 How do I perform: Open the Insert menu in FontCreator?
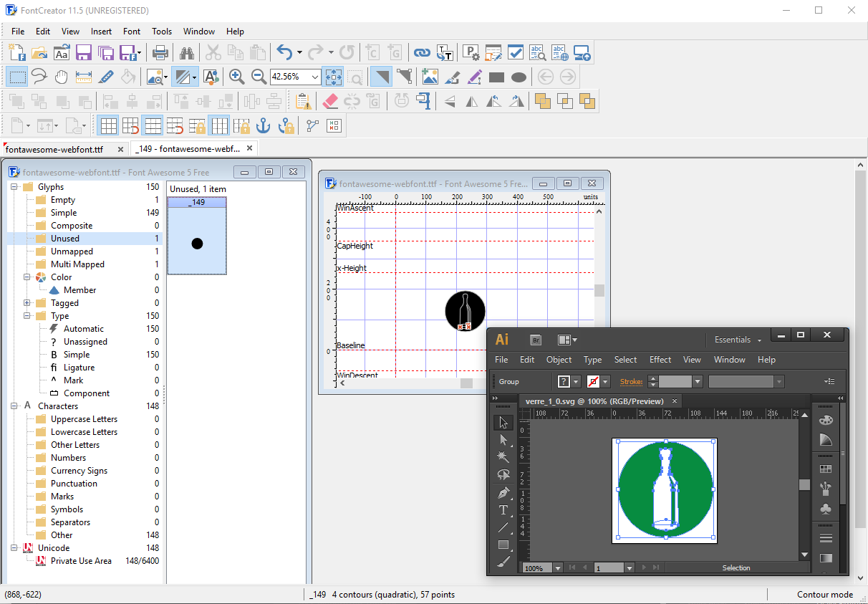tap(101, 32)
